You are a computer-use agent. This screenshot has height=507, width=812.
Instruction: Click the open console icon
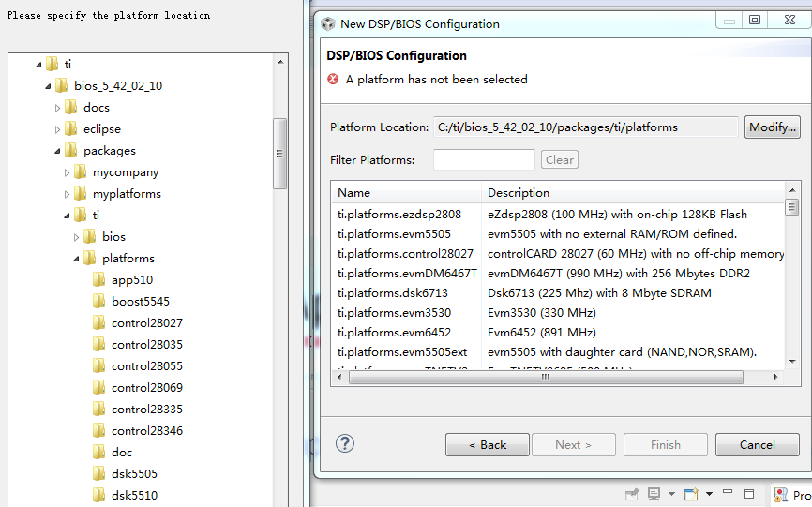691,494
